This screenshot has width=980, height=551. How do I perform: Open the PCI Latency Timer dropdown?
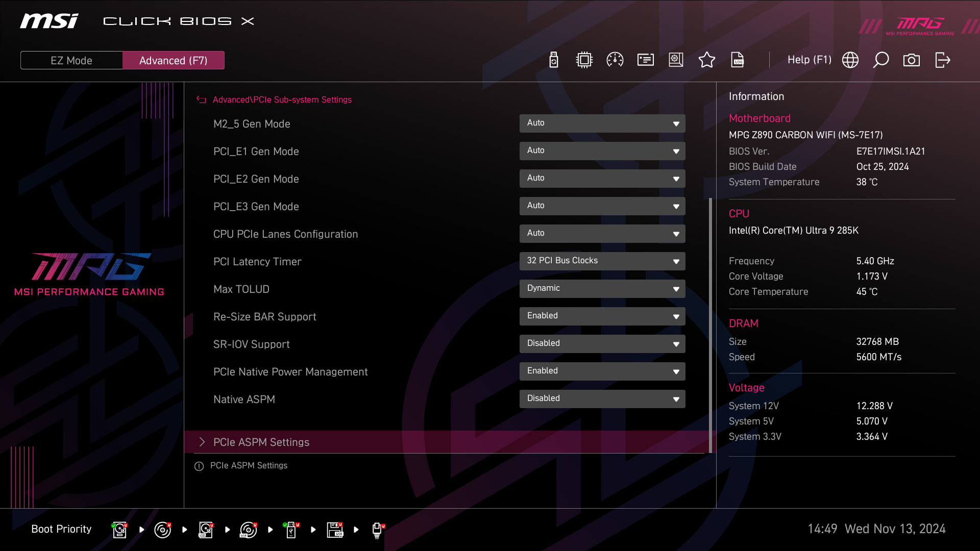click(602, 261)
